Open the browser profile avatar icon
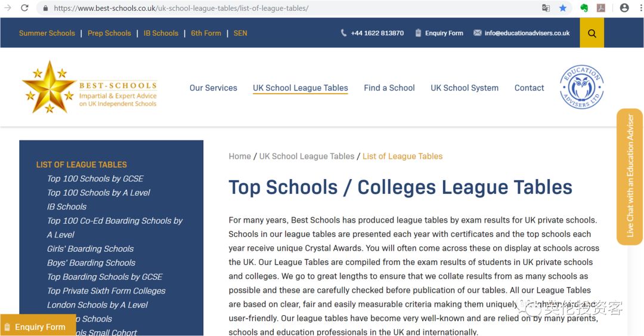Screen dimensions: 644x336 tap(624, 8)
